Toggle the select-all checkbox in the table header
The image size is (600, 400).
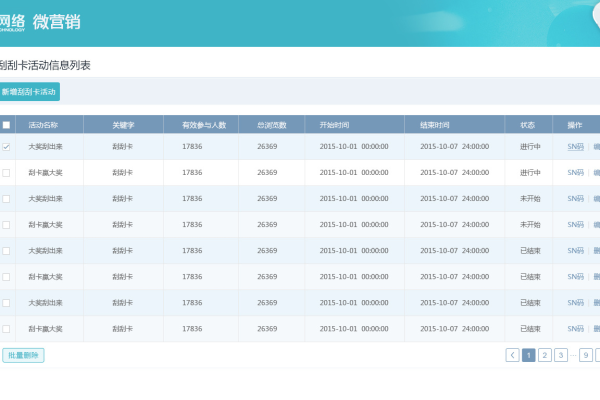7,125
